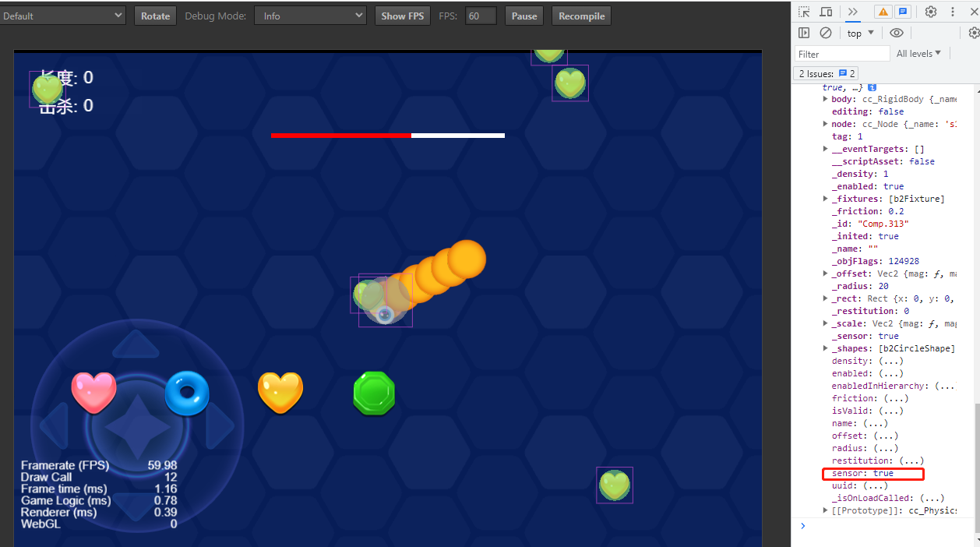Image resolution: width=980 pixels, height=547 pixels.
Task: Open the Default resolution dropdown
Action: pos(62,16)
